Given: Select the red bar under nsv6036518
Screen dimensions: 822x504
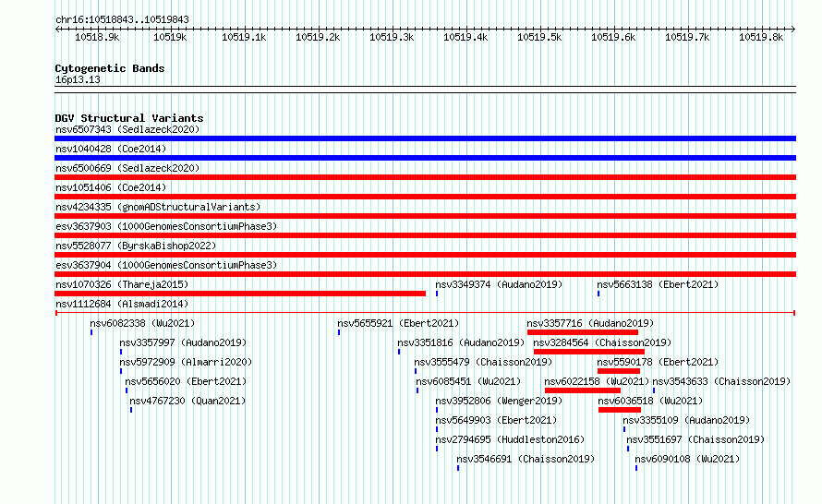Looking at the screenshot, I should [620, 410].
